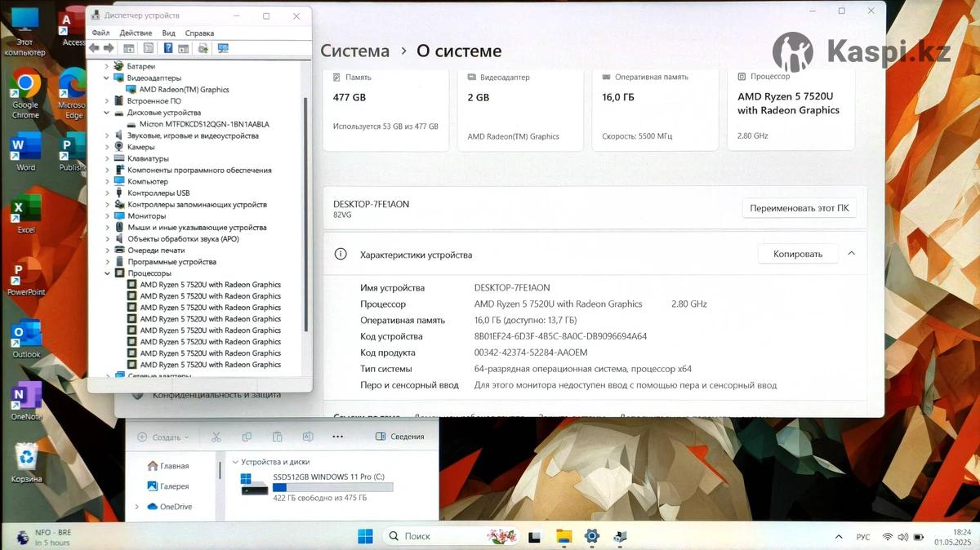Open Settings gear icon on taskbar
980x550 pixels.
tap(592, 536)
